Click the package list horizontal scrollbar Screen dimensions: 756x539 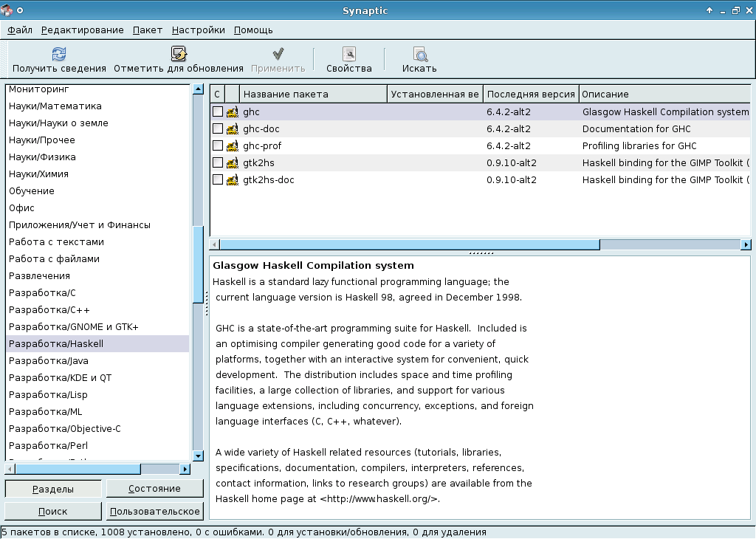tap(410, 244)
